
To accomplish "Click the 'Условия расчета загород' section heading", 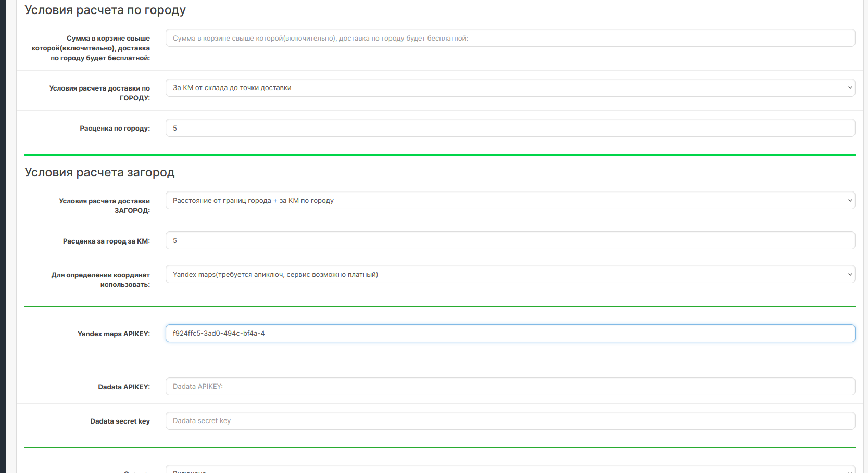I will point(99,172).
